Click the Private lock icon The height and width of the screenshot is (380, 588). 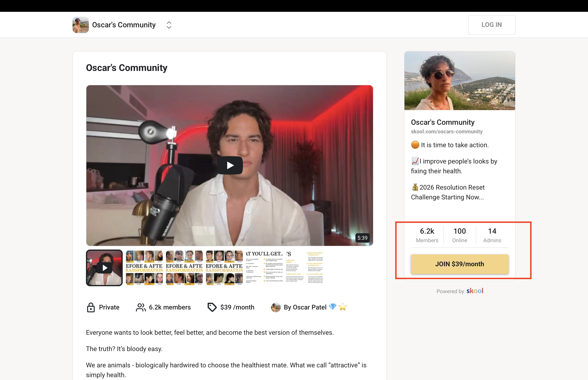(x=91, y=307)
